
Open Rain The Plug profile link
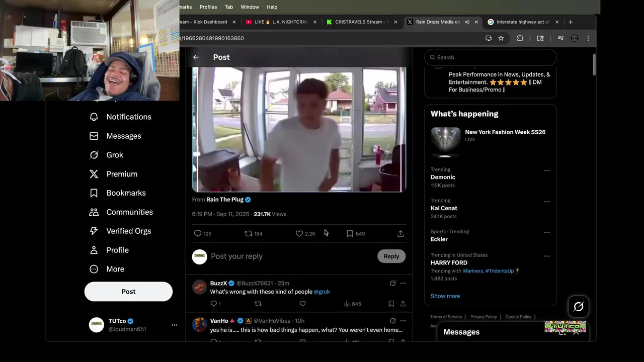225,200
